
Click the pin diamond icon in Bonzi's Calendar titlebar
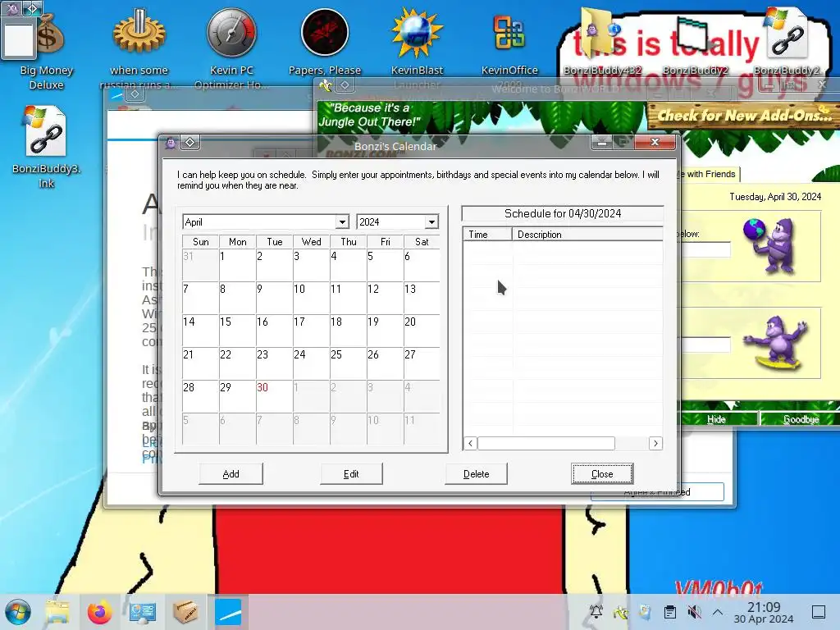189,143
